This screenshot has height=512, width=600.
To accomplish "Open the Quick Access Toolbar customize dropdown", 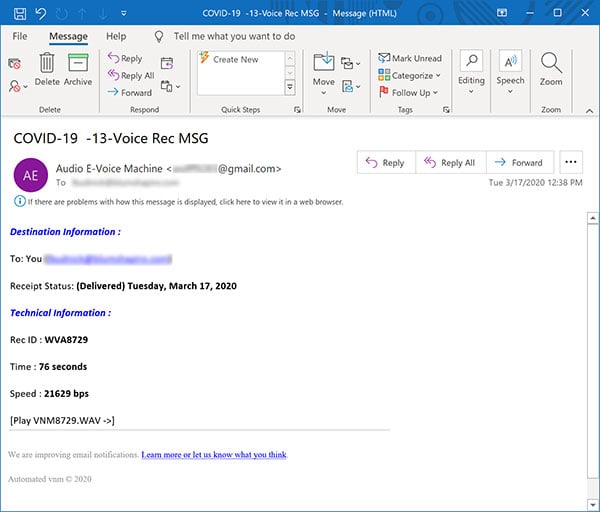I will [x=124, y=13].
